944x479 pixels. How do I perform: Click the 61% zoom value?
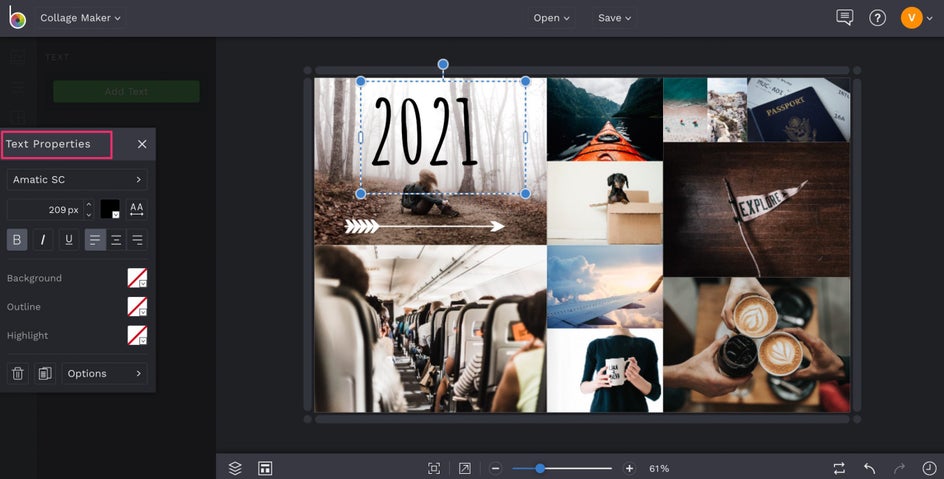click(659, 468)
